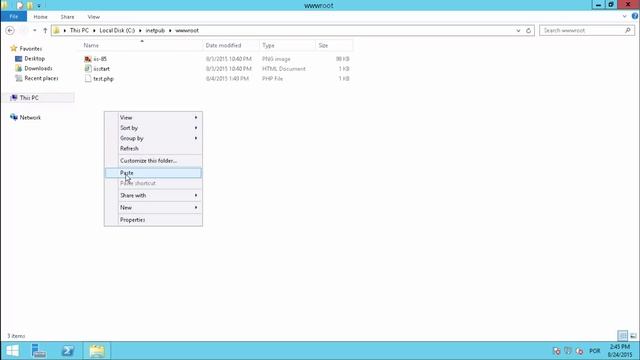This screenshot has width=640, height=360.
Task: Choose Customize this folder... in the context menu
Action: point(153,161)
